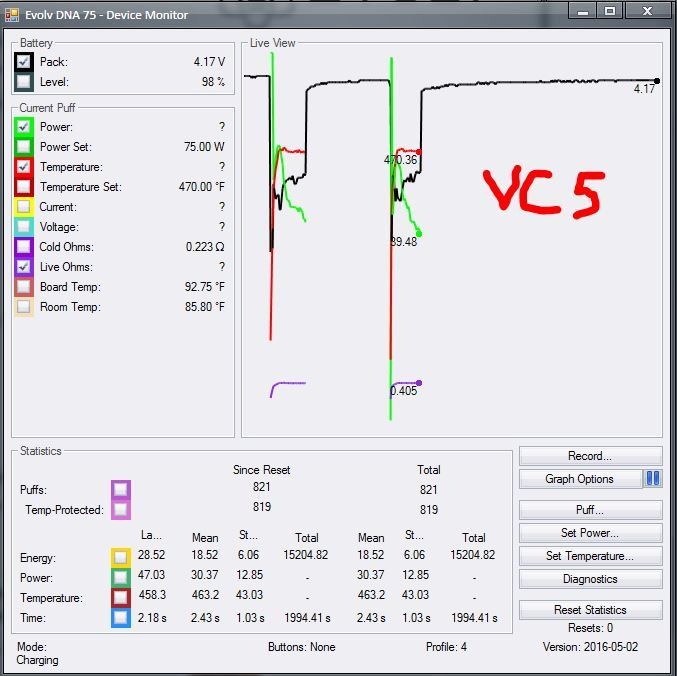
Task: Click the pause icon beside Graph Options
Action: [x=653, y=479]
